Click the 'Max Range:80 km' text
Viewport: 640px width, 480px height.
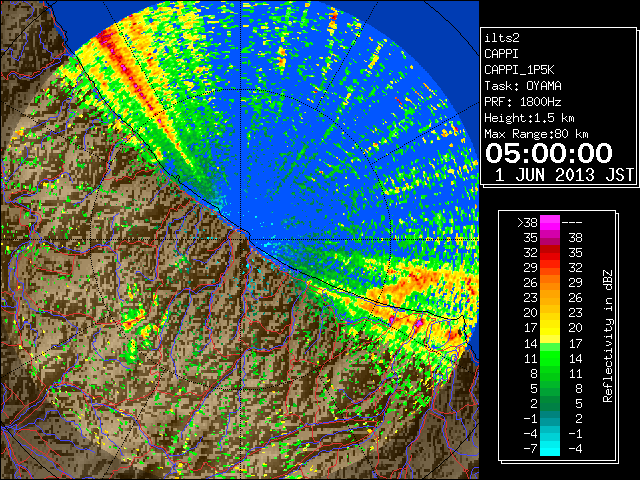click(x=536, y=134)
